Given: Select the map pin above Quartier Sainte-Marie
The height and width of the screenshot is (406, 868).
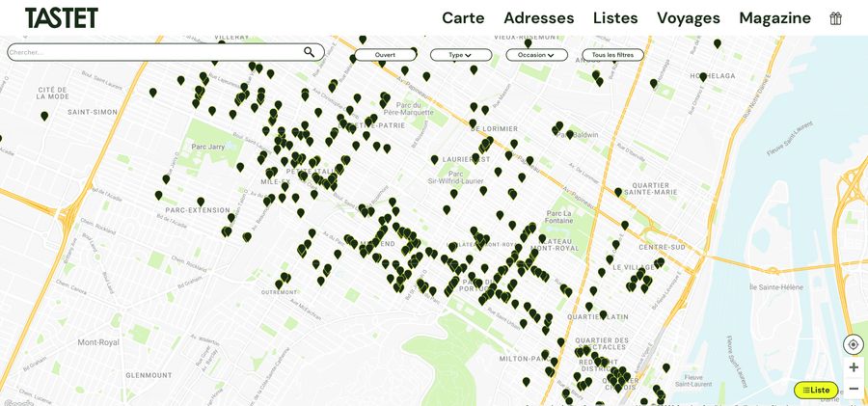Looking at the screenshot, I should [618, 191].
